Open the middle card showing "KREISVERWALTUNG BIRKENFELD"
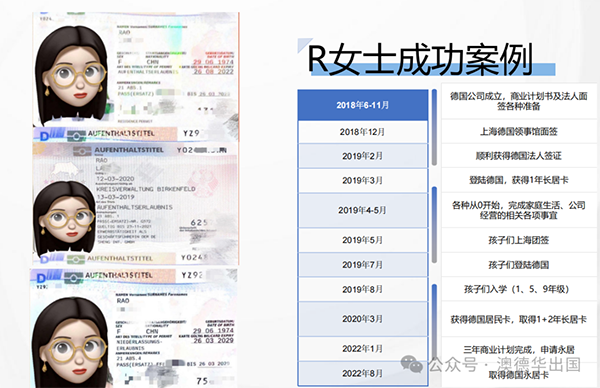The height and width of the screenshot is (388, 600). coord(136,204)
